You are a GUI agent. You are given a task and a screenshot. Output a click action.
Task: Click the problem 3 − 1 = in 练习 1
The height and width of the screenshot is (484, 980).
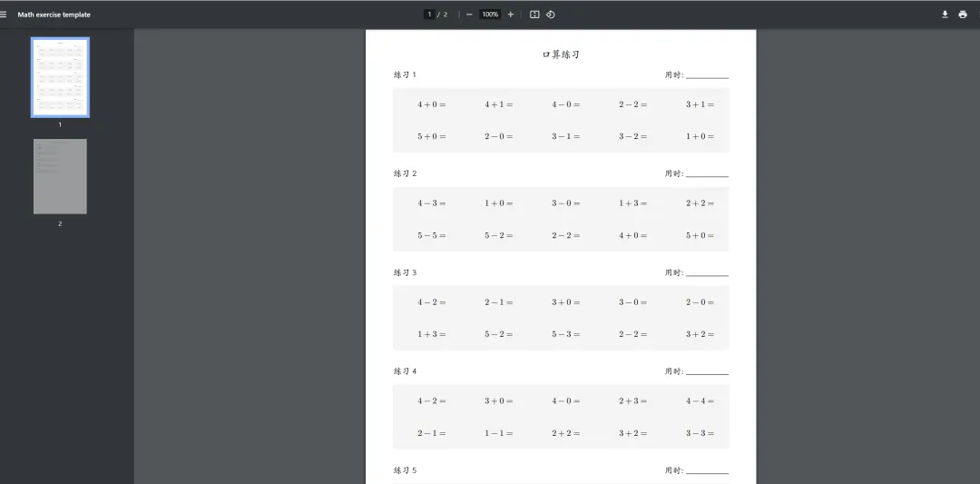(565, 136)
